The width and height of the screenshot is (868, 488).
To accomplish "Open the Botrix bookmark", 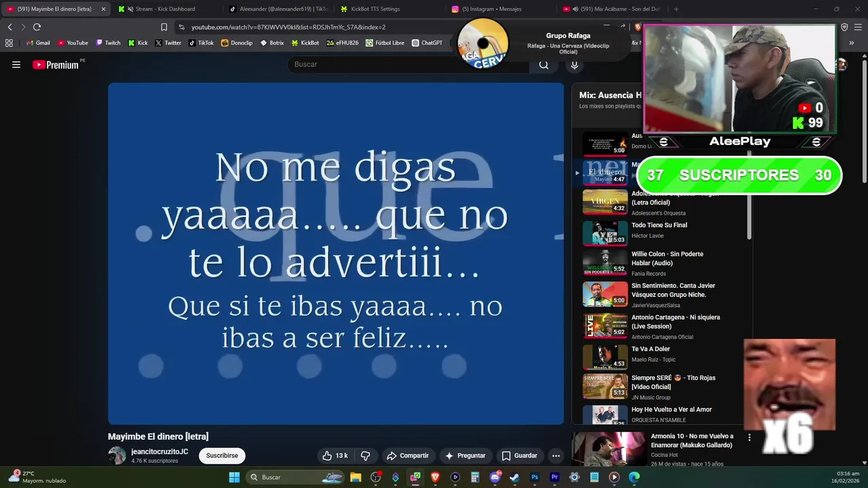I will click(272, 43).
